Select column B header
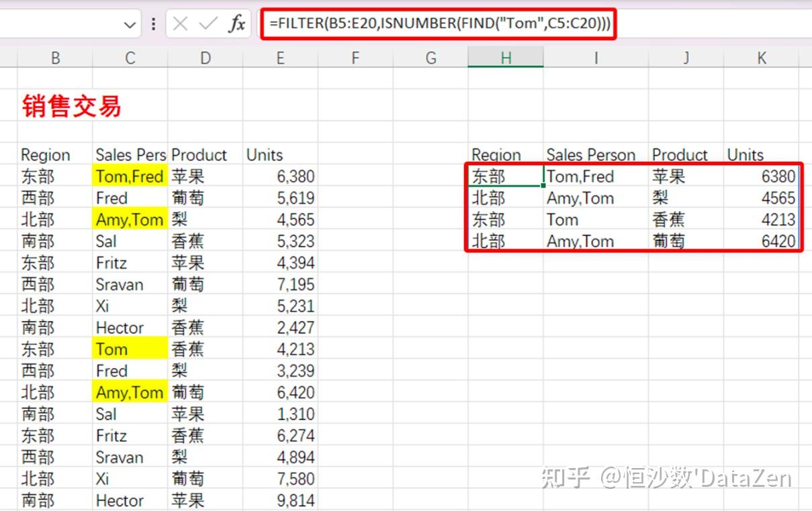Viewport: 812px width, 511px height. tap(55, 58)
